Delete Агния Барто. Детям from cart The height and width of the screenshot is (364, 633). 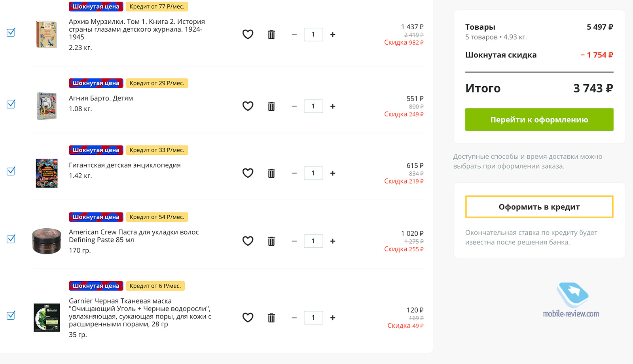[x=271, y=106]
